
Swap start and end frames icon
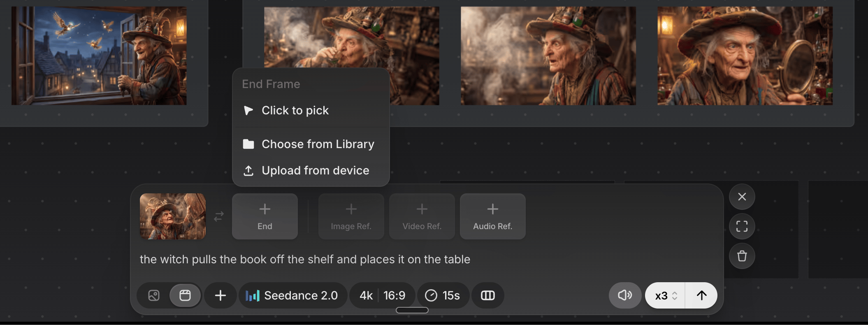[219, 216]
